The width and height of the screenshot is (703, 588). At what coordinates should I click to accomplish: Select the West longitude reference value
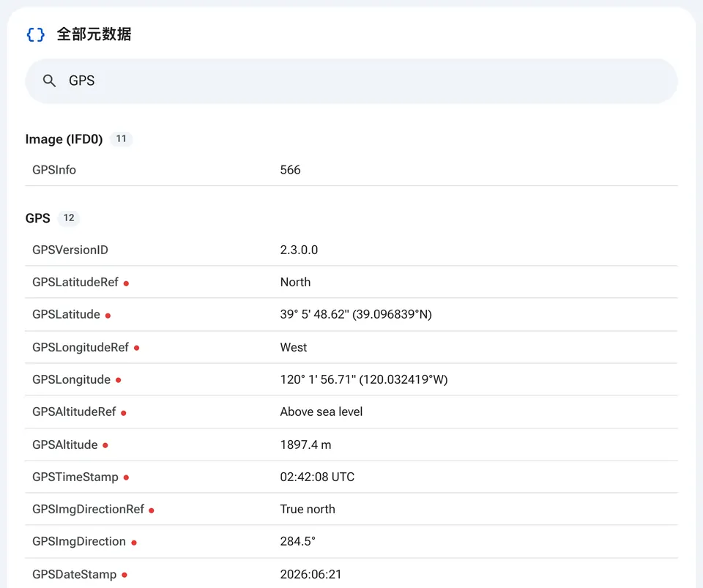point(294,347)
